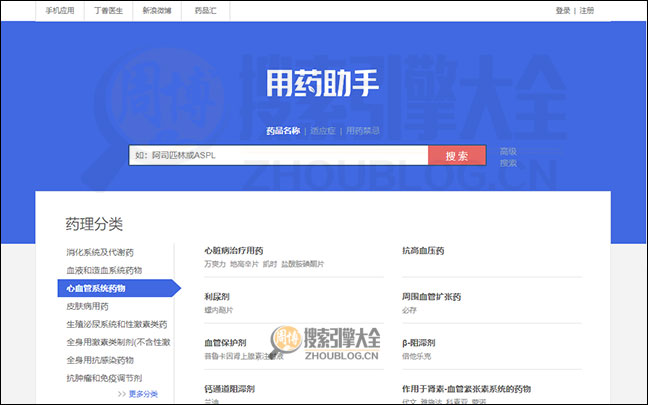This screenshot has width=648, height=405.
Task: Select 血液和造血系统药物 in the category sidebar
Action: pyautogui.click(x=104, y=270)
